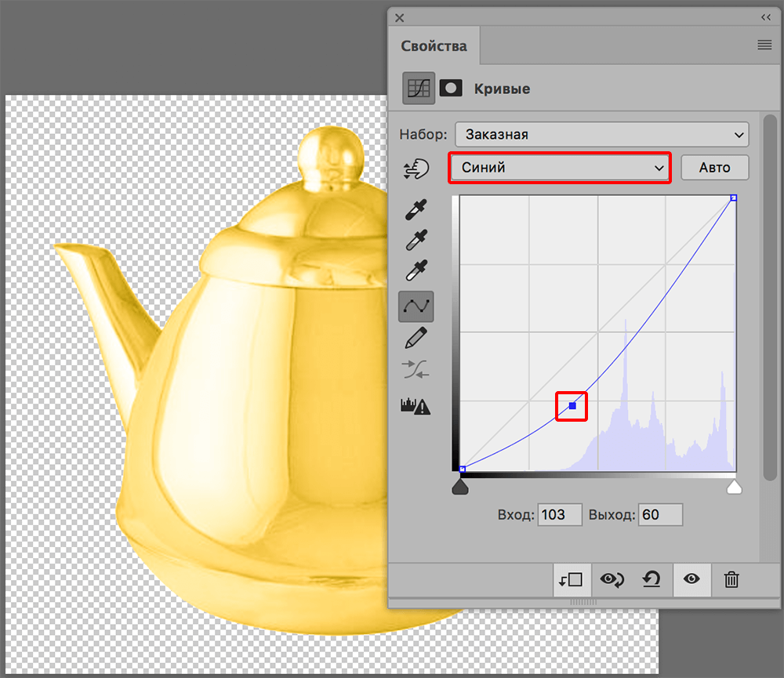The image size is (784, 678).
Task: Toggle view previous state icon
Action: (612, 580)
